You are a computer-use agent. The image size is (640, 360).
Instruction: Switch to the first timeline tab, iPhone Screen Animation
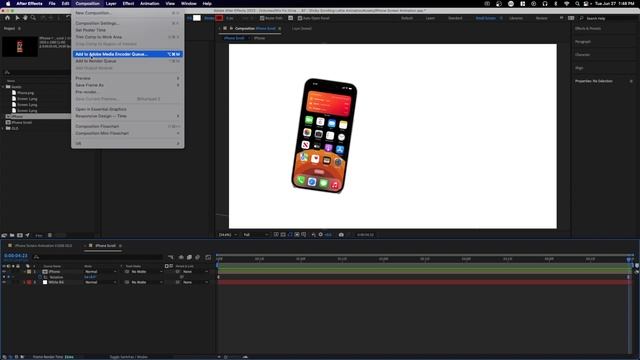(43, 246)
